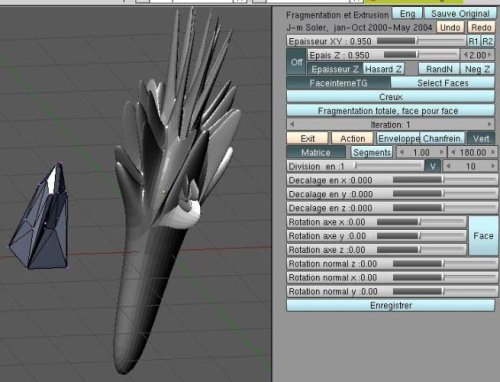
Task: Click the Epaisseur XY slider
Action: tap(376, 41)
